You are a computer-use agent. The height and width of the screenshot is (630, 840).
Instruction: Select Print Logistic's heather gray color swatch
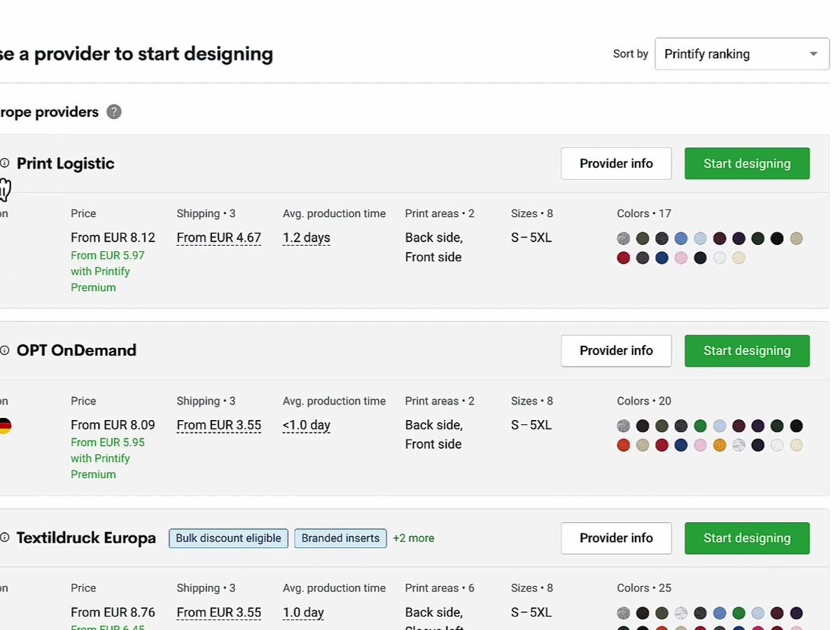click(624, 239)
